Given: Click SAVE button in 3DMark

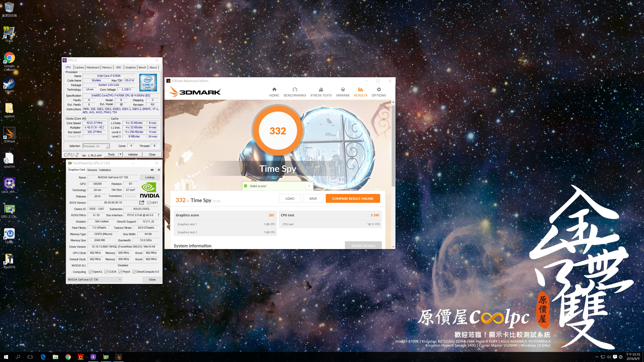Looking at the screenshot, I should [313, 198].
